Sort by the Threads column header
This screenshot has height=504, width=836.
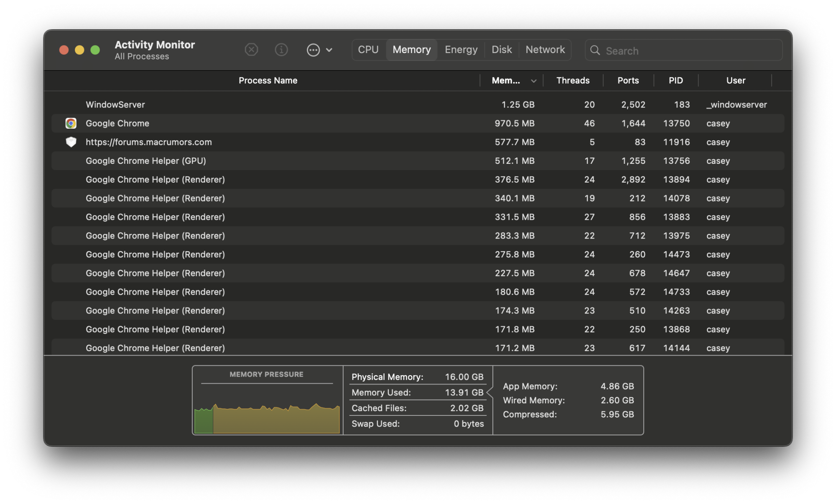[x=573, y=81]
